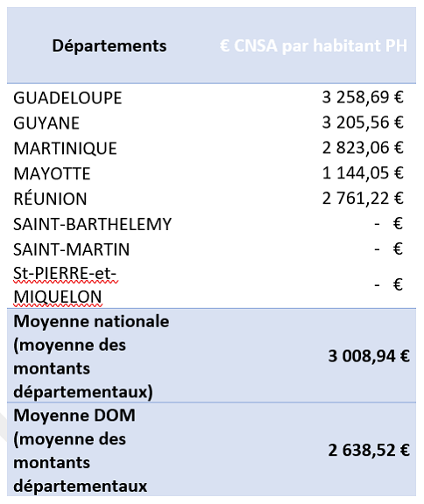The height and width of the screenshot is (504, 424).
Task: Click the Moyenne nationale label cell
Action: tap(91, 356)
